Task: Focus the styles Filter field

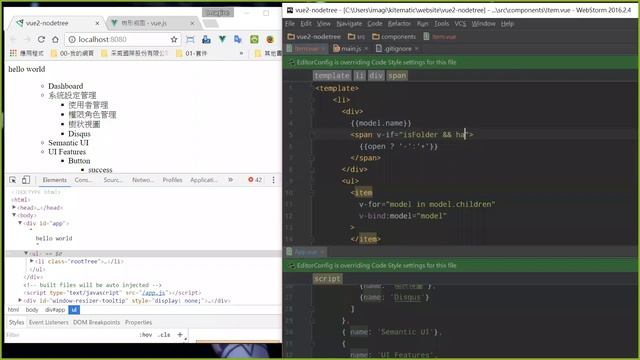Action: click(x=69, y=335)
